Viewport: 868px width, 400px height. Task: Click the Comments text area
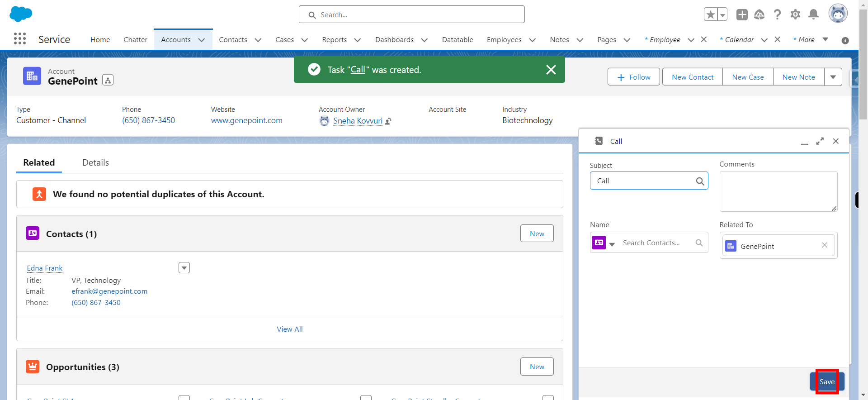click(778, 191)
